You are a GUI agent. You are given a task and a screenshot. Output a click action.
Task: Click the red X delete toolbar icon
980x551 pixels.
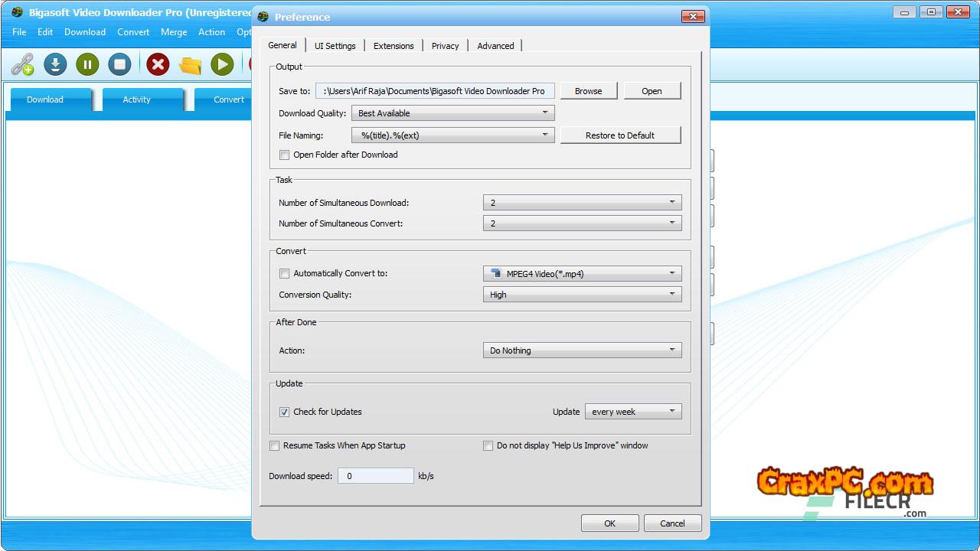[158, 64]
